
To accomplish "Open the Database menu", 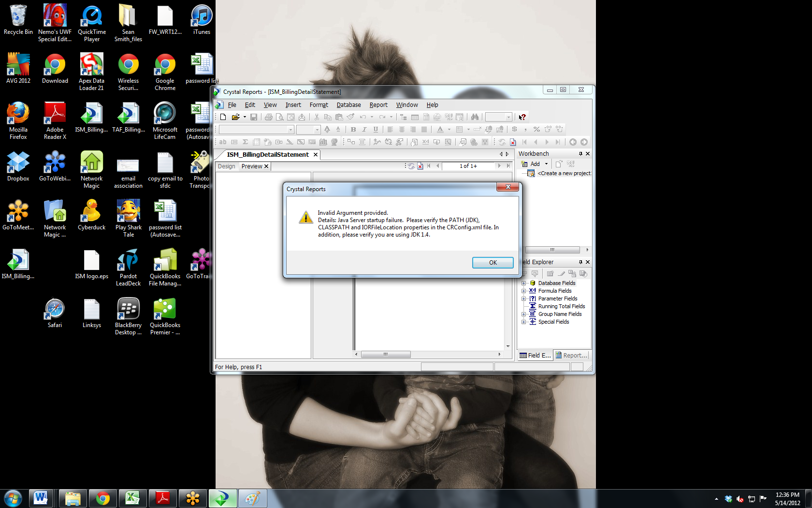I will coord(348,105).
